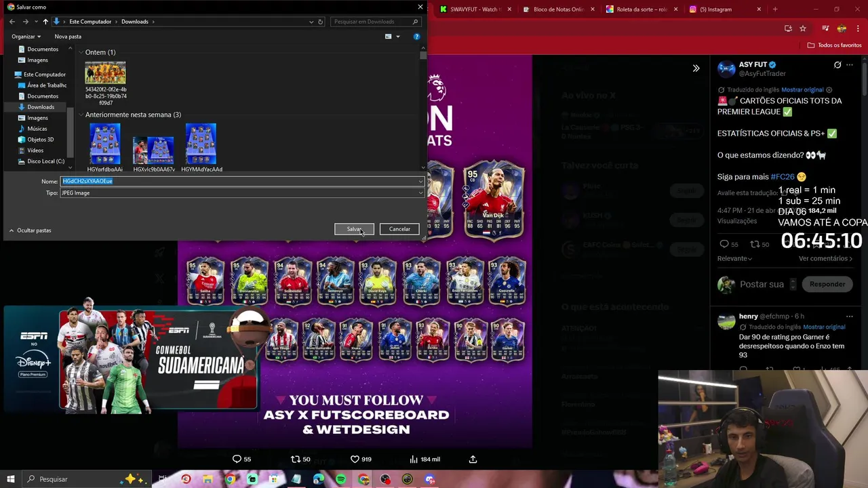
Task: Click Mostrar original link on main post
Action: [802, 89]
